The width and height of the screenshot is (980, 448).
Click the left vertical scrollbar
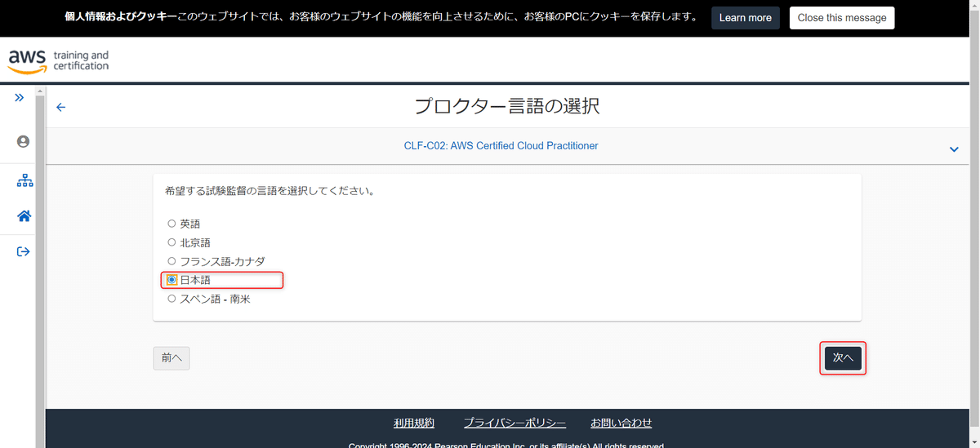point(42,268)
